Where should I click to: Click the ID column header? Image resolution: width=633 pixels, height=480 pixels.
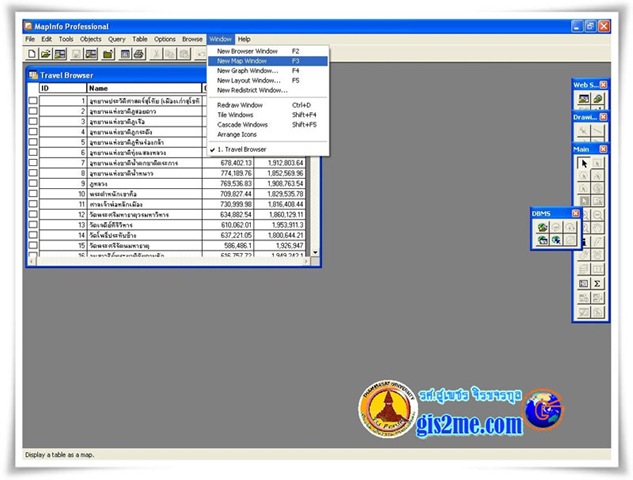(x=63, y=88)
